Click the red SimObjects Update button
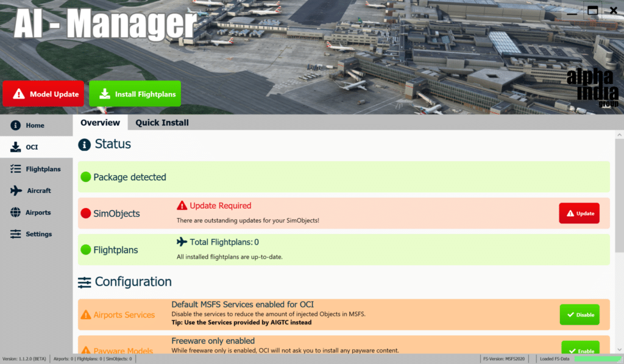Image resolution: width=624 pixels, height=364 pixels. tap(579, 214)
